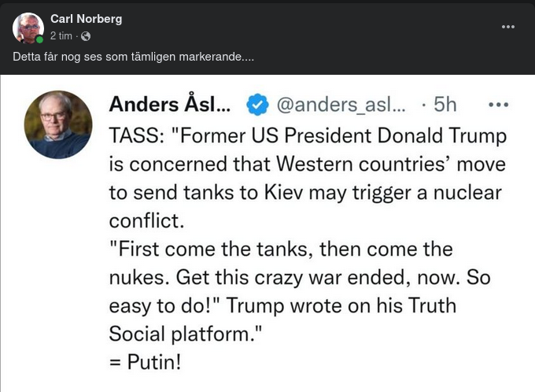Click the "Anders Åsl..." display name

click(180, 104)
